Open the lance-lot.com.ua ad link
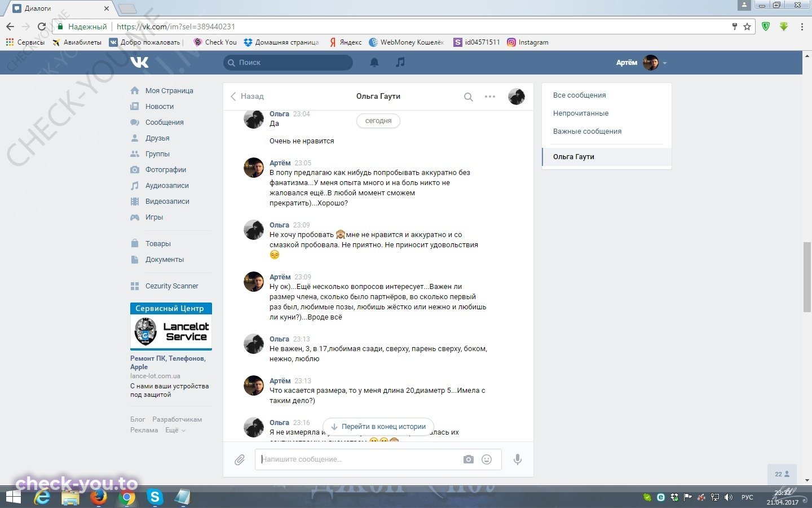812x508 pixels. [156, 376]
